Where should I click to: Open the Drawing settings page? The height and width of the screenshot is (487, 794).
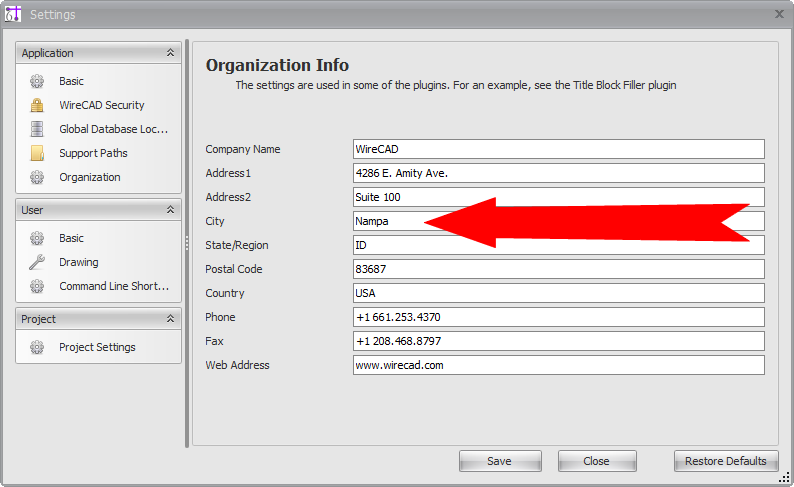tap(78, 262)
